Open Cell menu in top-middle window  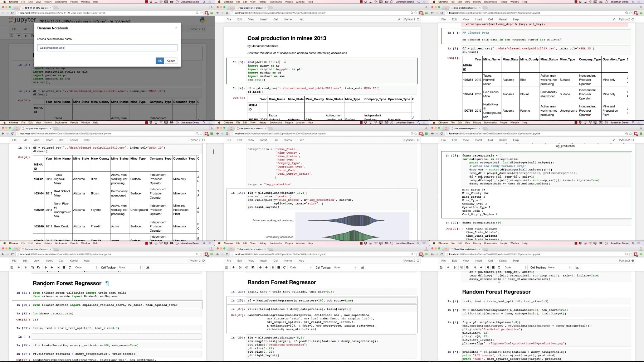pyautogui.click(x=276, y=19)
